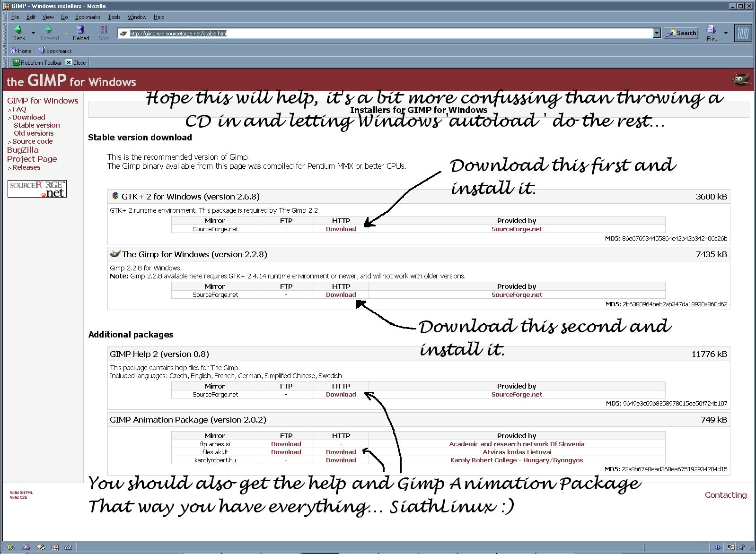Download Animation Package via files.akl.lt FTP

tap(286, 452)
